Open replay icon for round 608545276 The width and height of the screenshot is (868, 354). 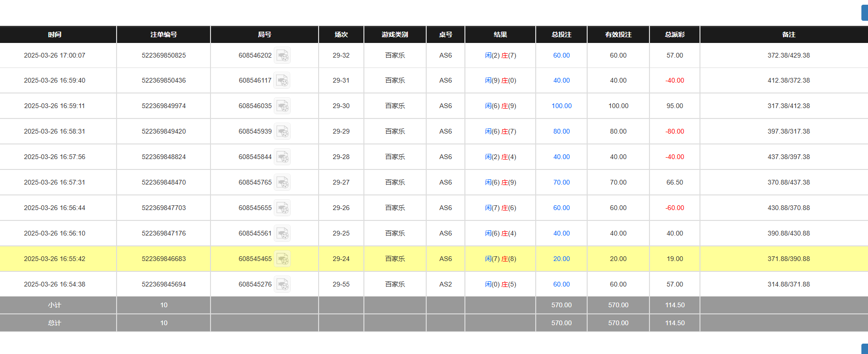(x=282, y=285)
